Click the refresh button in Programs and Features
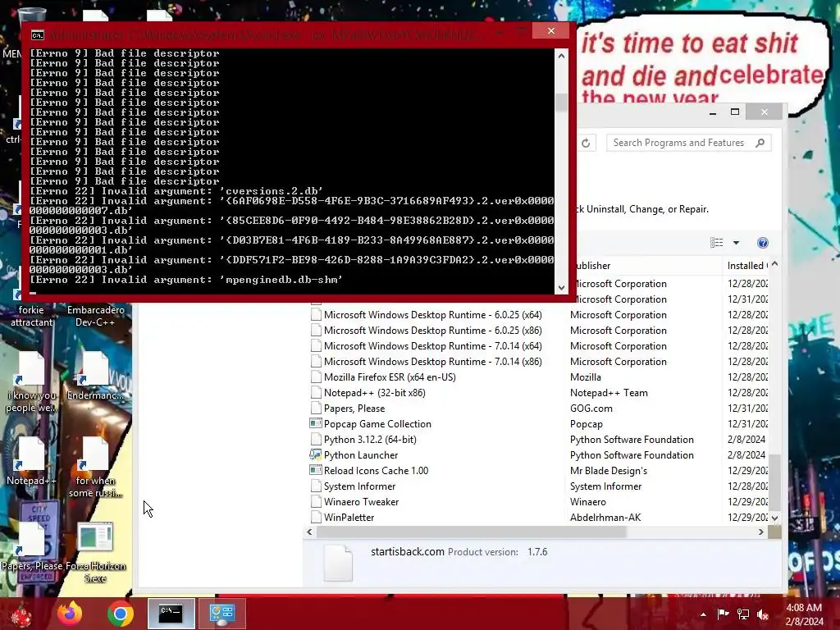840x630 pixels. [x=586, y=143]
